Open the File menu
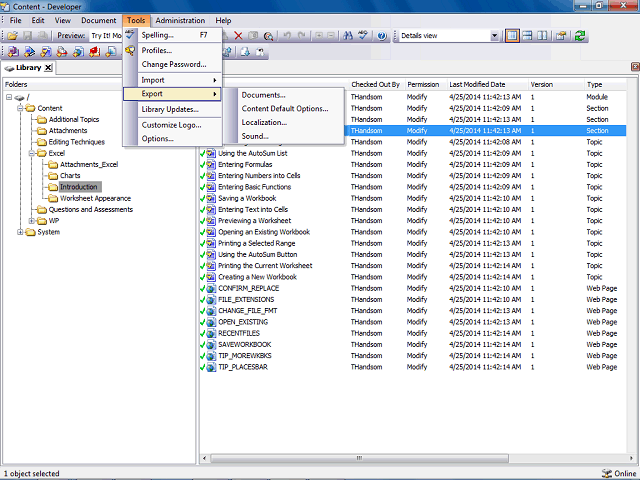Image resolution: width=640 pixels, height=480 pixels. [x=16, y=20]
